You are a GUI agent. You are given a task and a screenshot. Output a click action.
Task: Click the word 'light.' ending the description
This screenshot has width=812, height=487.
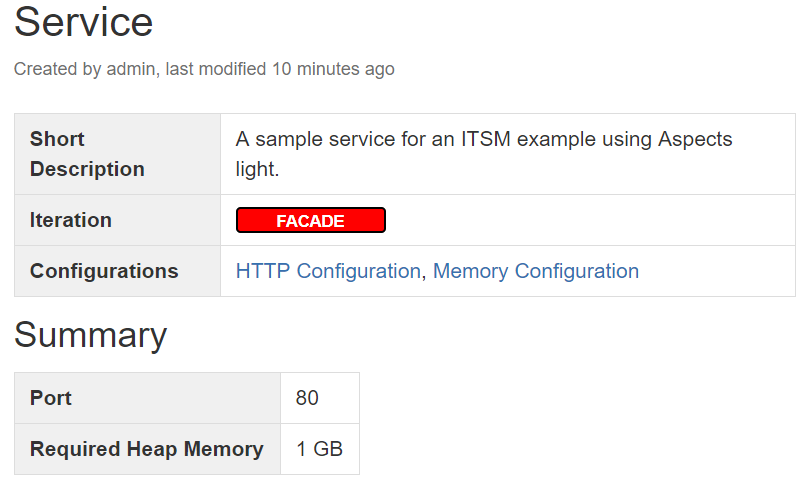coord(257,169)
